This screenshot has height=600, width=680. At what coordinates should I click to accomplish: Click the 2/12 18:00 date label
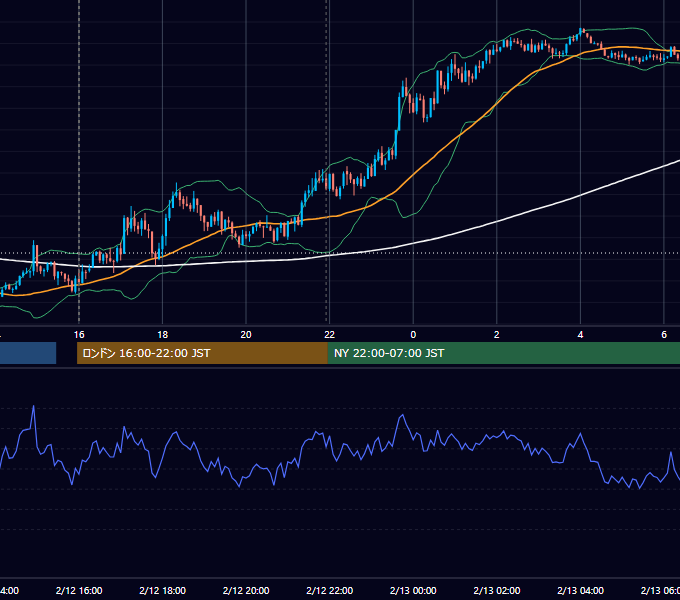coord(163,591)
